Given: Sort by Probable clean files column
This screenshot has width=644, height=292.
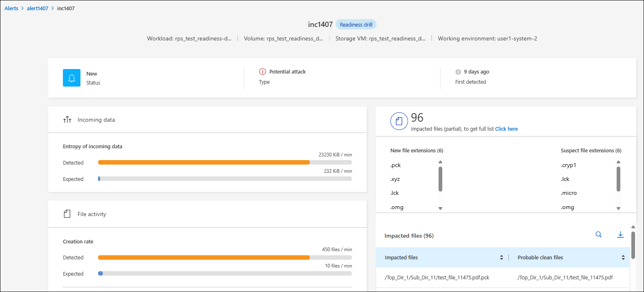Looking at the screenshot, I should [623, 257].
